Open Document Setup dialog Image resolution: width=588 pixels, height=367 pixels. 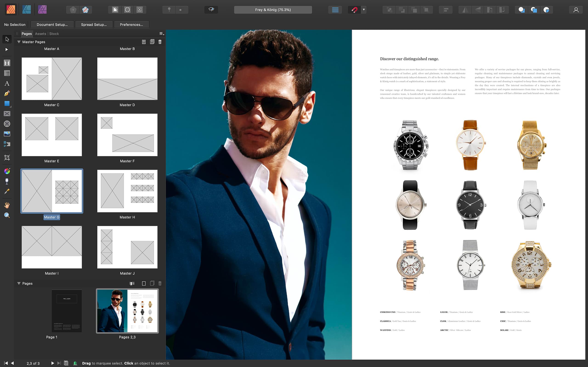tap(52, 25)
